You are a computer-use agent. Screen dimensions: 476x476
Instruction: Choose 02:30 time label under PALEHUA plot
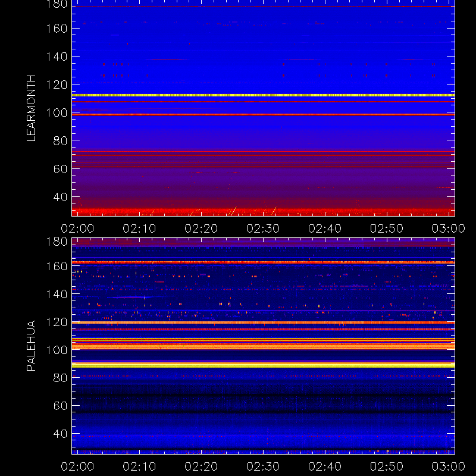(x=263, y=466)
